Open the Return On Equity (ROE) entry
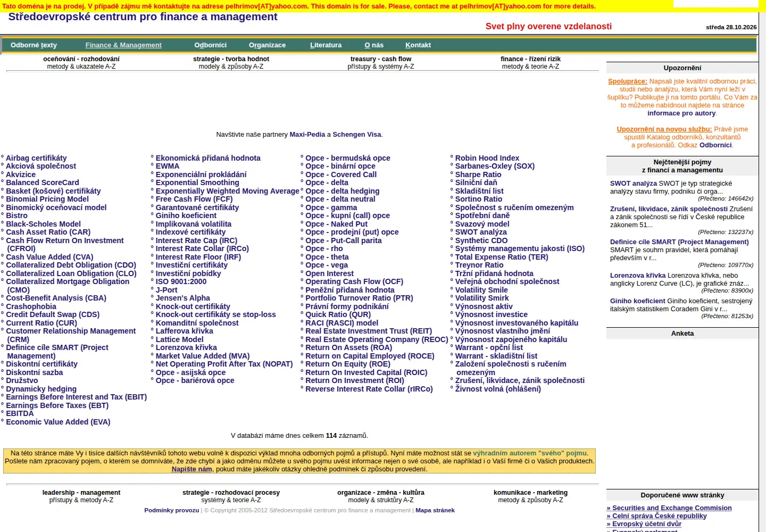 [348, 364]
